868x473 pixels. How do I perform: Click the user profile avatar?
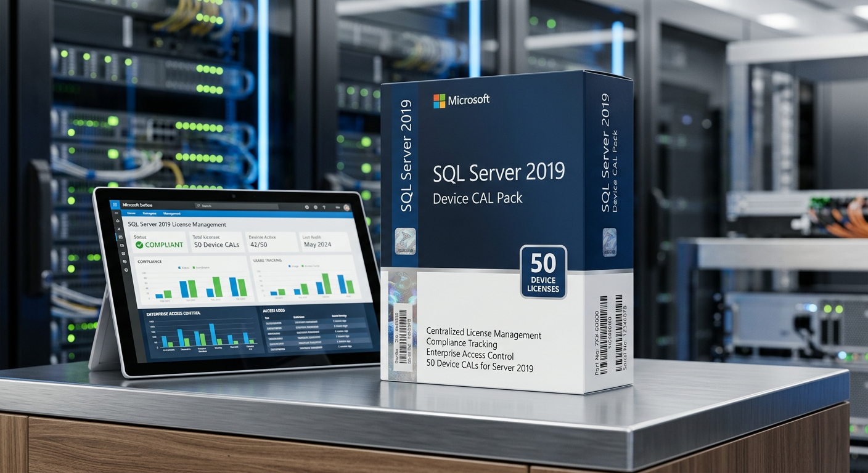[346, 208]
